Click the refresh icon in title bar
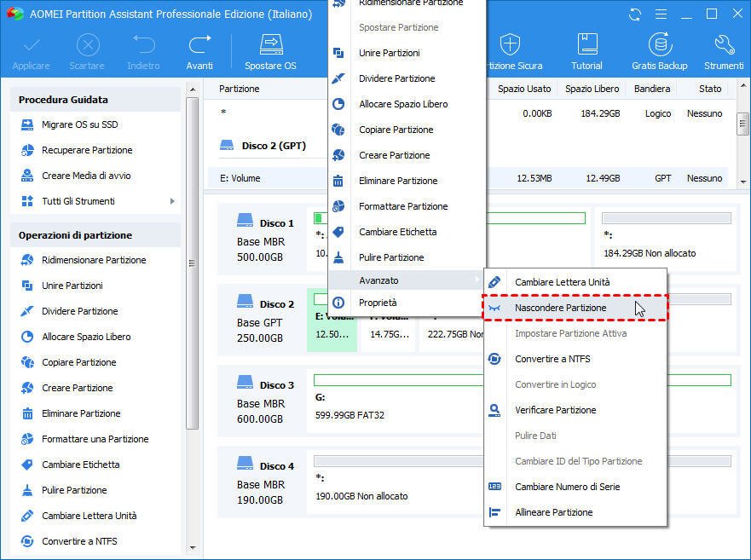This screenshot has width=751, height=560. tap(635, 14)
